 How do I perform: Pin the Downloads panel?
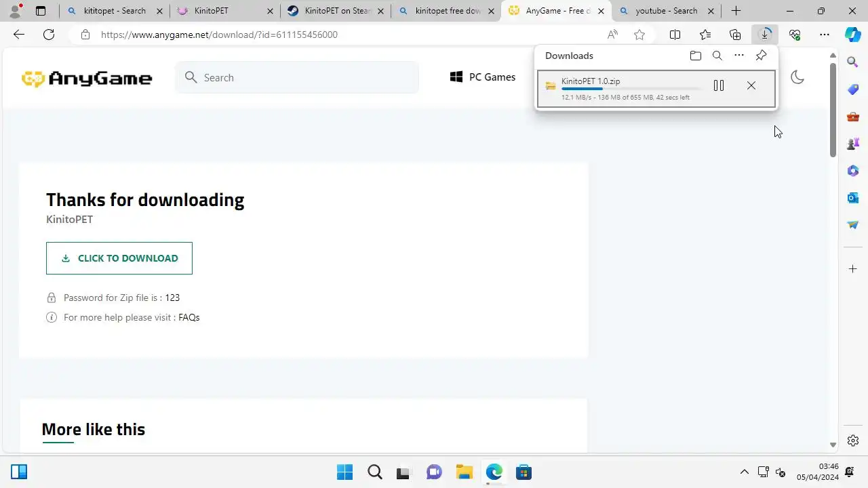click(x=761, y=56)
